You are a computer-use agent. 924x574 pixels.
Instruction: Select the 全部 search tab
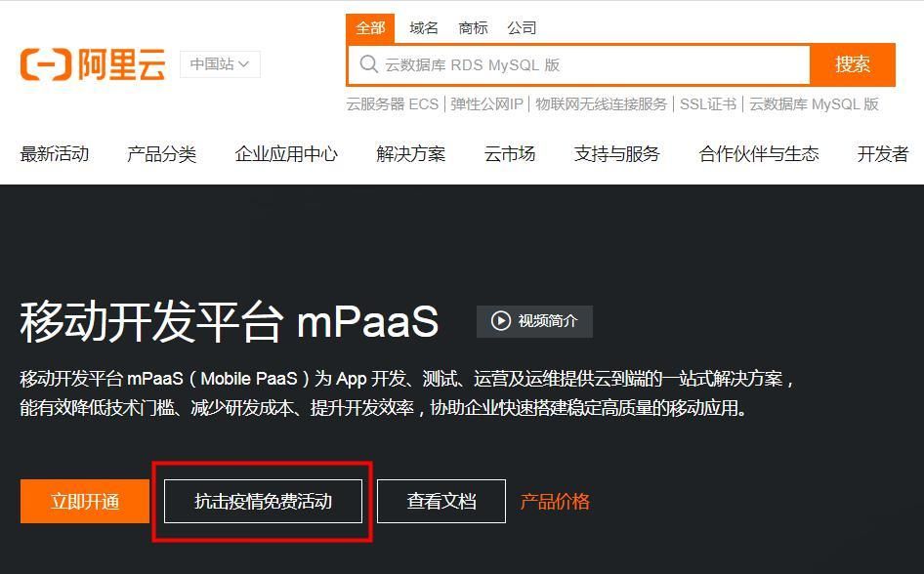pyautogui.click(x=370, y=28)
